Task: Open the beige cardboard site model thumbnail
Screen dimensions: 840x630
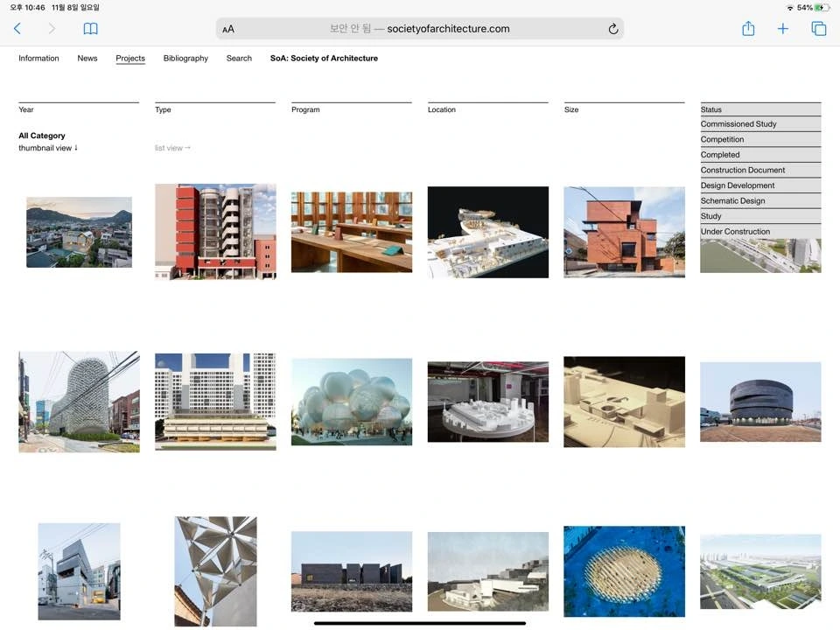Action: [624, 402]
